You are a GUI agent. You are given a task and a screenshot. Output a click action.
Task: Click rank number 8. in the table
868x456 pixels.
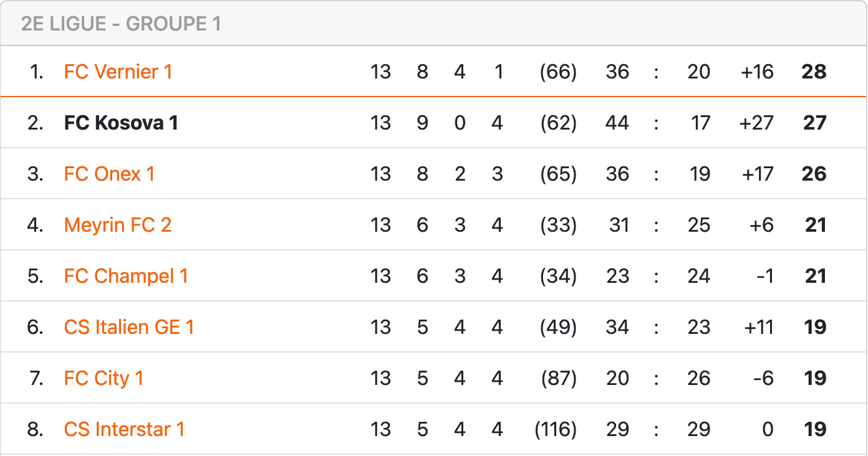(x=36, y=429)
